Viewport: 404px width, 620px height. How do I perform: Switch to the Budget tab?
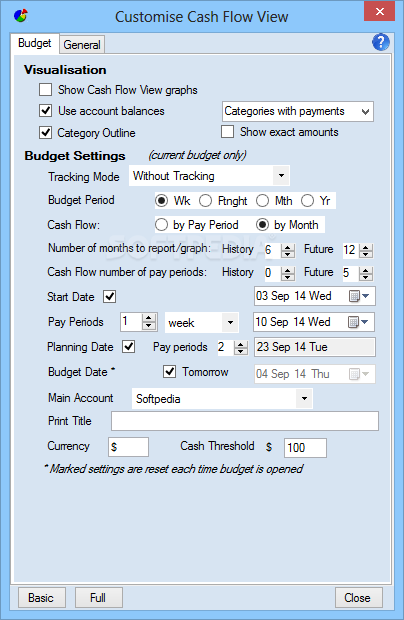[35, 43]
